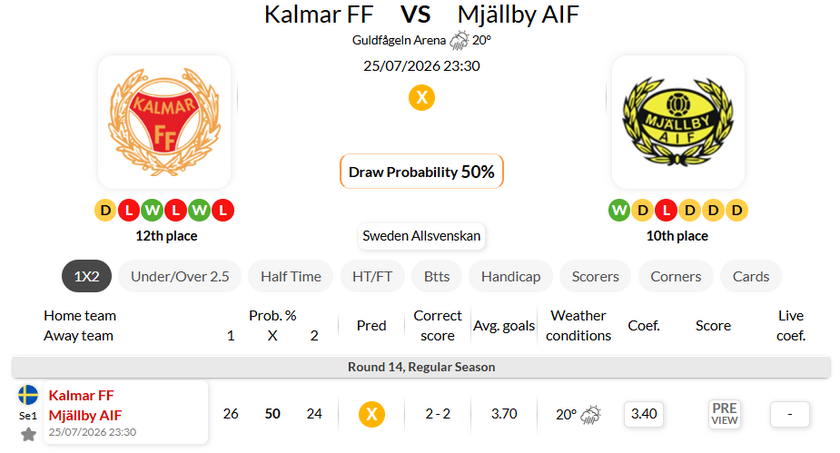This screenshot has height=453, width=840.
Task: Toggle the favorite star for this match
Action: pyautogui.click(x=28, y=434)
